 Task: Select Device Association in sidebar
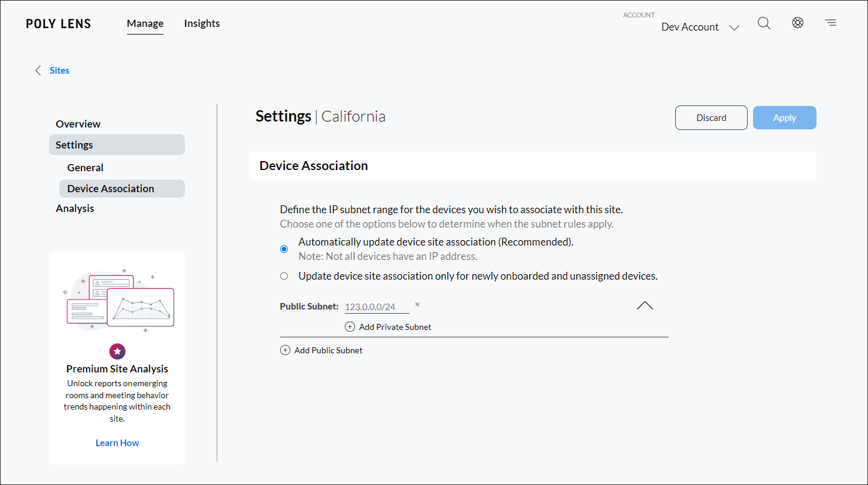click(122, 189)
